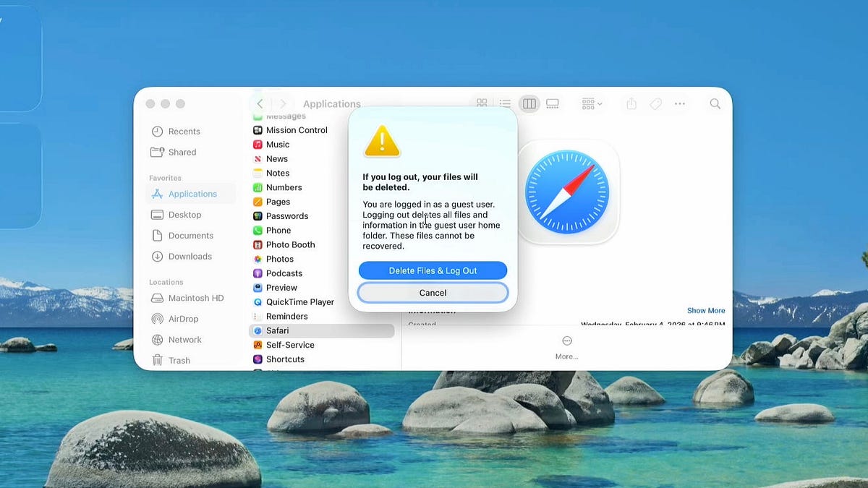The image size is (868, 488).
Task: Select Applications in the sidebar
Action: 191,194
